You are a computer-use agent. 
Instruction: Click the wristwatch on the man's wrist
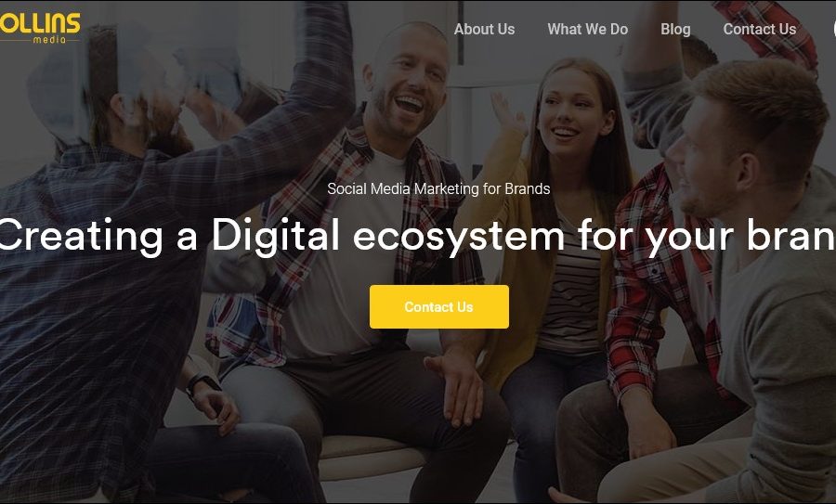tap(201, 382)
